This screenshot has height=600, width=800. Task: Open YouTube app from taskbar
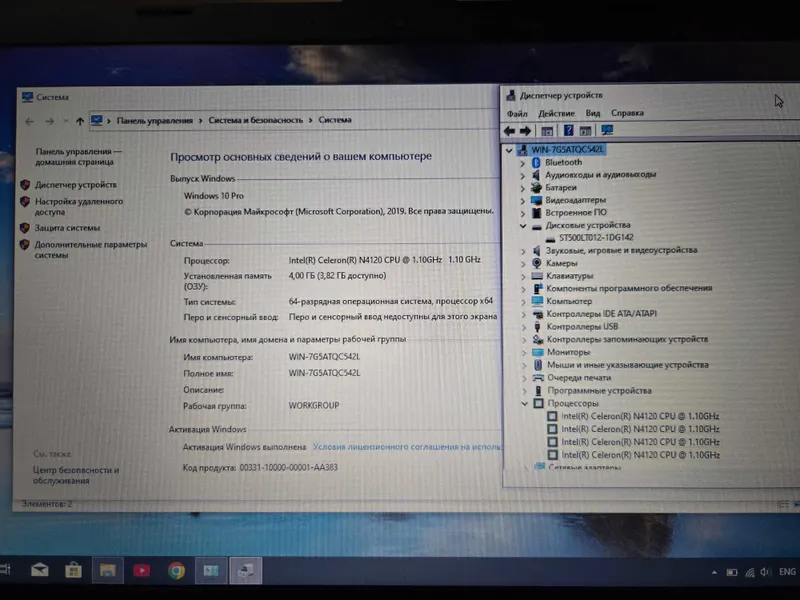tap(142, 570)
